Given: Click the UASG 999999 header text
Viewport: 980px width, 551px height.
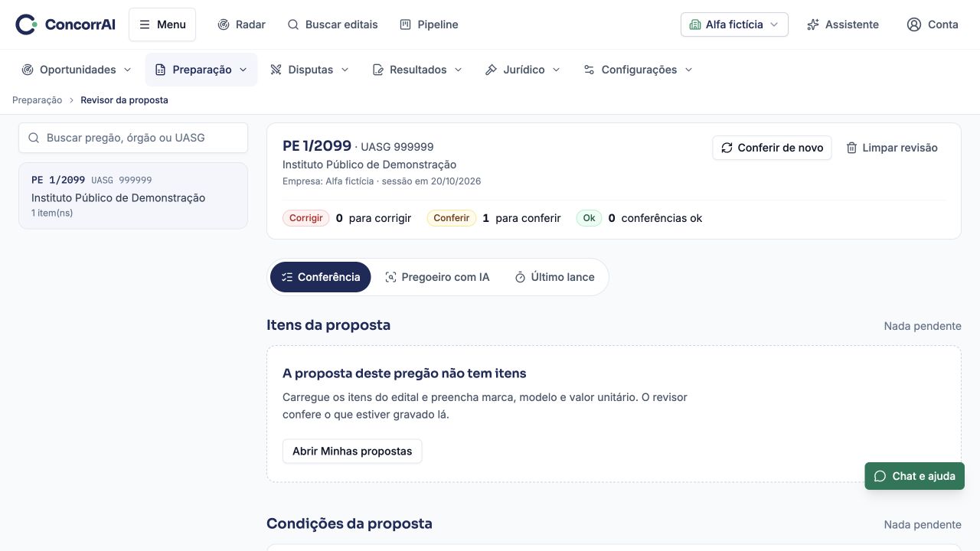Looking at the screenshot, I should [397, 147].
